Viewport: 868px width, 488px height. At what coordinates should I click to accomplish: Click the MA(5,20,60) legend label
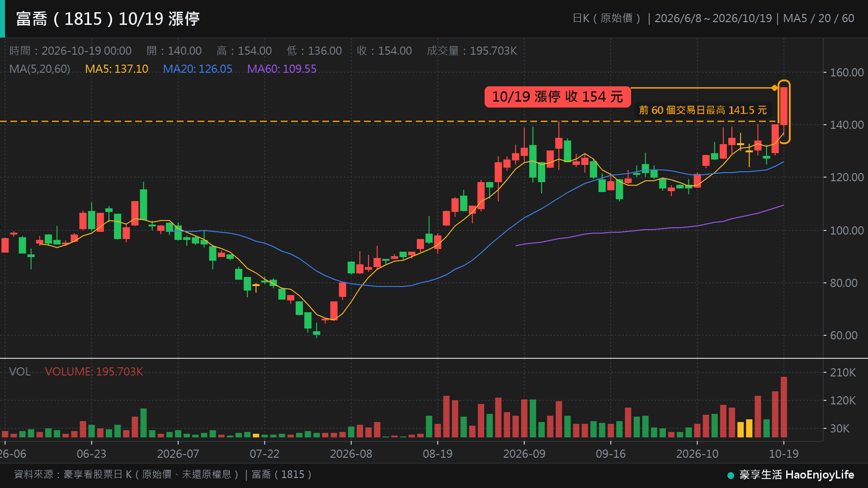(x=40, y=69)
